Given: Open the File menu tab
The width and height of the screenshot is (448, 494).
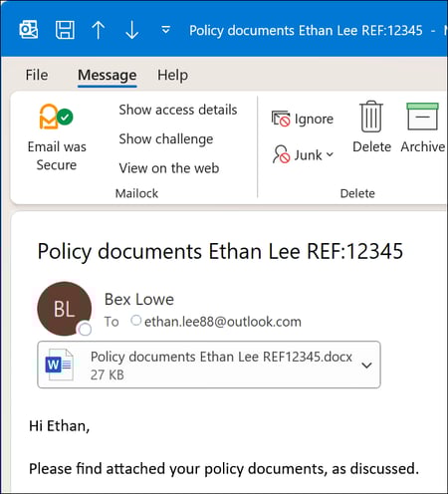Looking at the screenshot, I should point(37,75).
